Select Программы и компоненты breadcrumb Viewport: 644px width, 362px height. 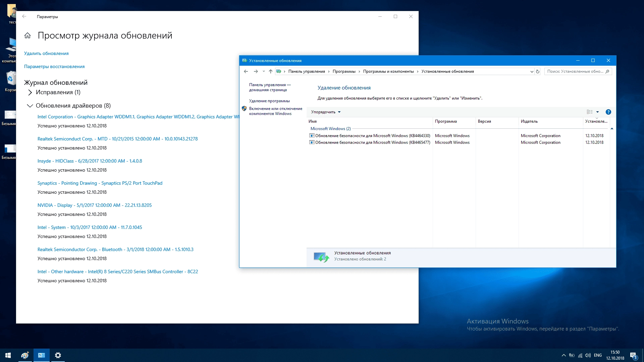pos(388,71)
